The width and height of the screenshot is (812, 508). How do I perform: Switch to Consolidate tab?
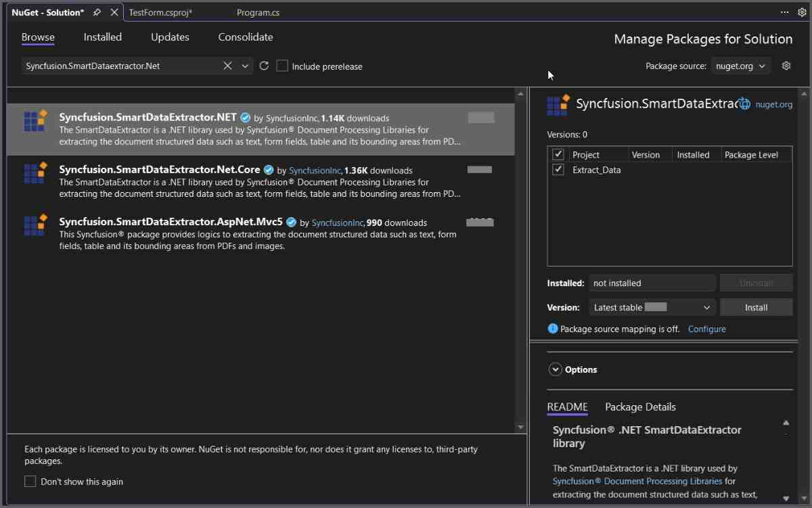point(246,37)
